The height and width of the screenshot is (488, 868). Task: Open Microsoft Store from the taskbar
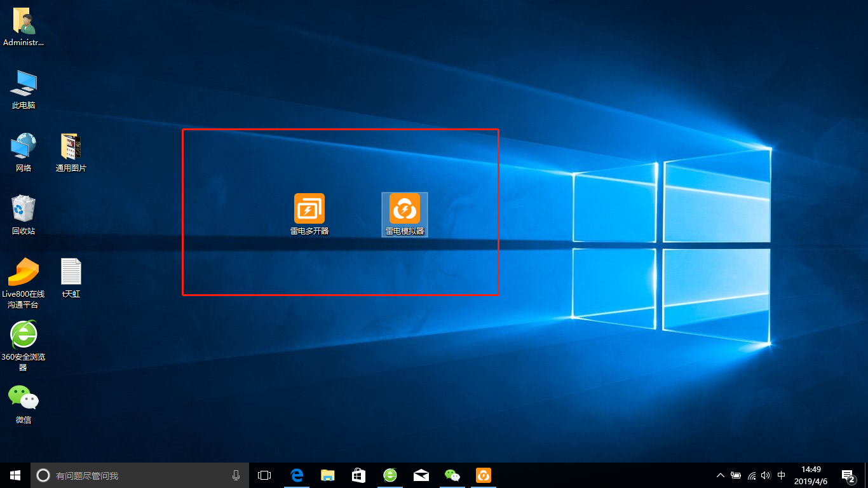(x=358, y=475)
